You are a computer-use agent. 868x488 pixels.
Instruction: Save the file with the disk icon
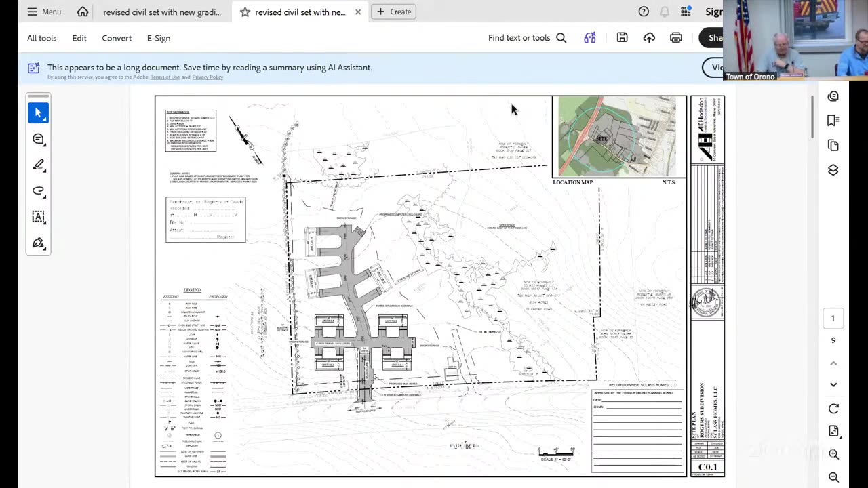pyautogui.click(x=622, y=38)
